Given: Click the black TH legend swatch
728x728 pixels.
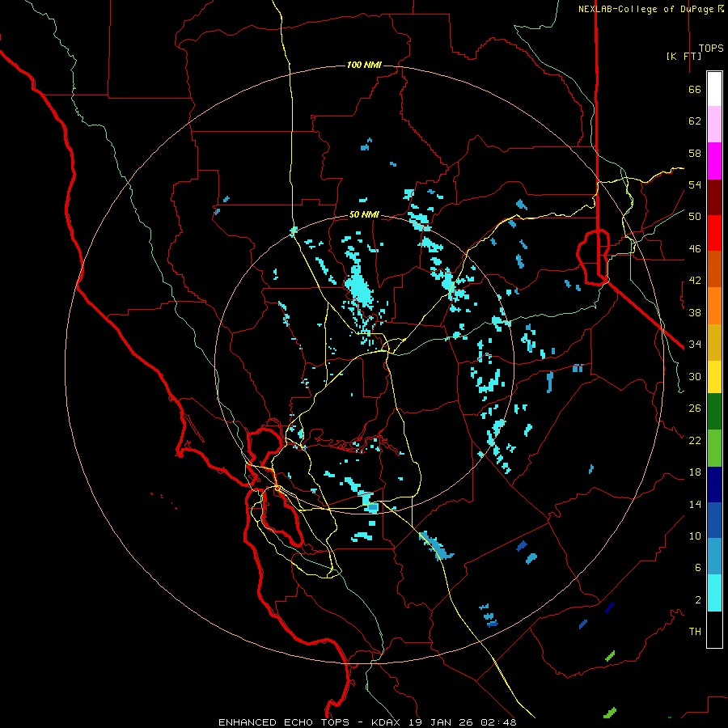Looking at the screenshot, I should [714, 629].
